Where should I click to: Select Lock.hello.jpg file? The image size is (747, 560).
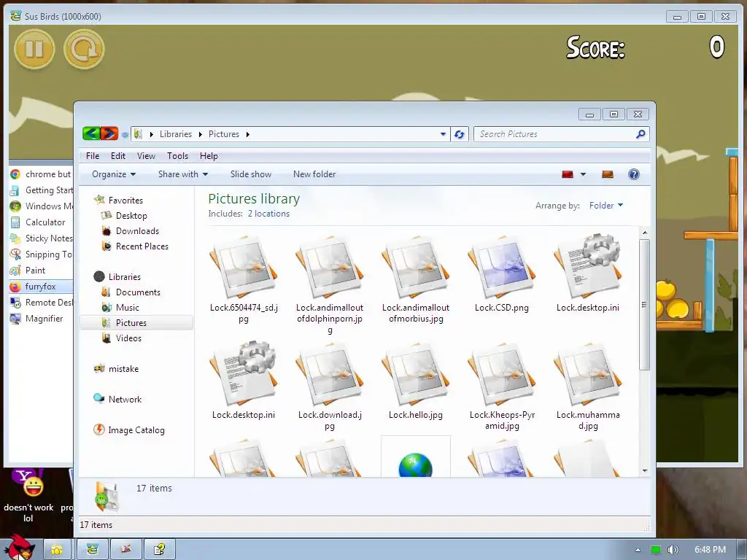[415, 381]
